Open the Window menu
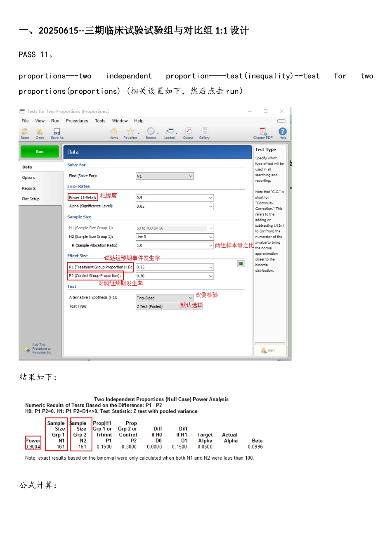392x555 pixels. coord(120,121)
